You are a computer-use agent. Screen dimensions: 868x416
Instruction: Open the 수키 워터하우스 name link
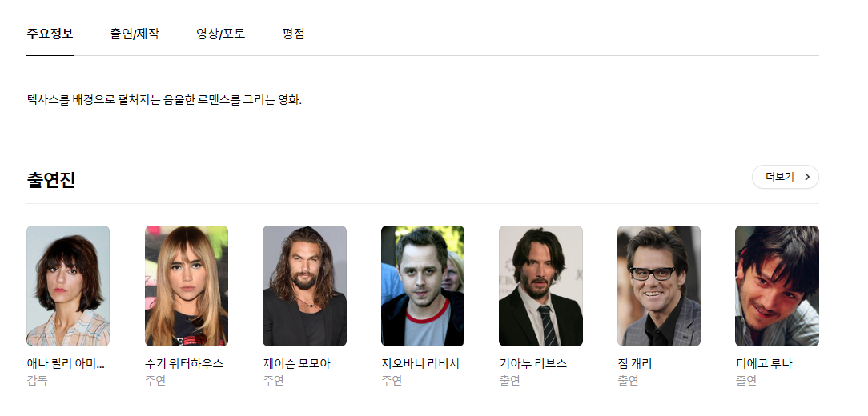tap(184, 364)
